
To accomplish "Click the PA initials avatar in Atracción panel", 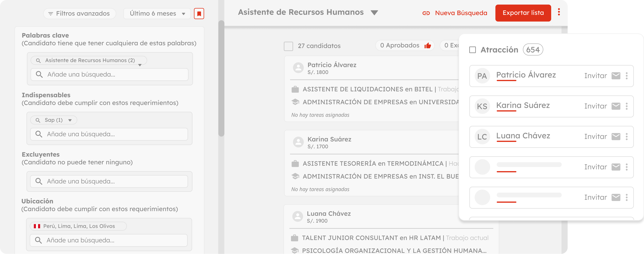I will pyautogui.click(x=482, y=76).
